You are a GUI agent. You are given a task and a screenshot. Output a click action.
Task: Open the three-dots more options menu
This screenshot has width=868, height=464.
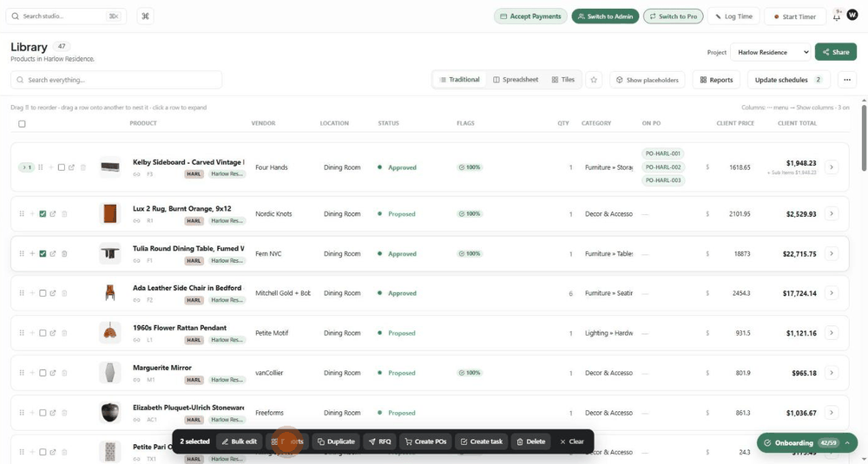click(847, 80)
